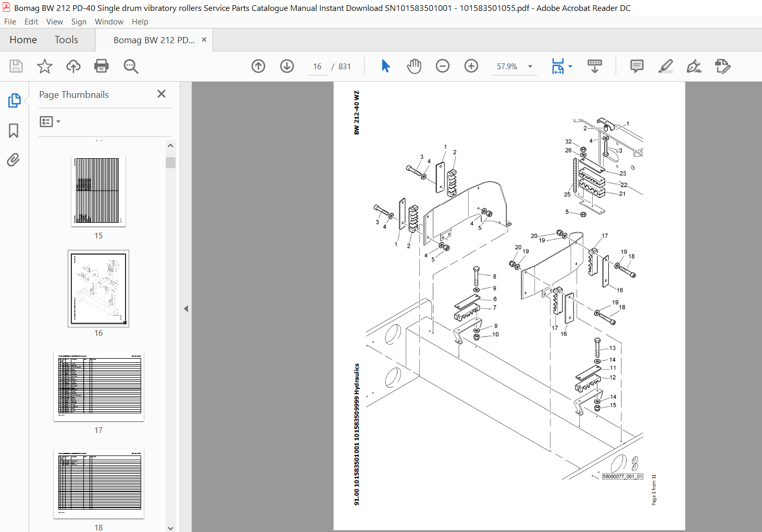Select the Bomag BW 212 PD document tab

[x=154, y=40]
